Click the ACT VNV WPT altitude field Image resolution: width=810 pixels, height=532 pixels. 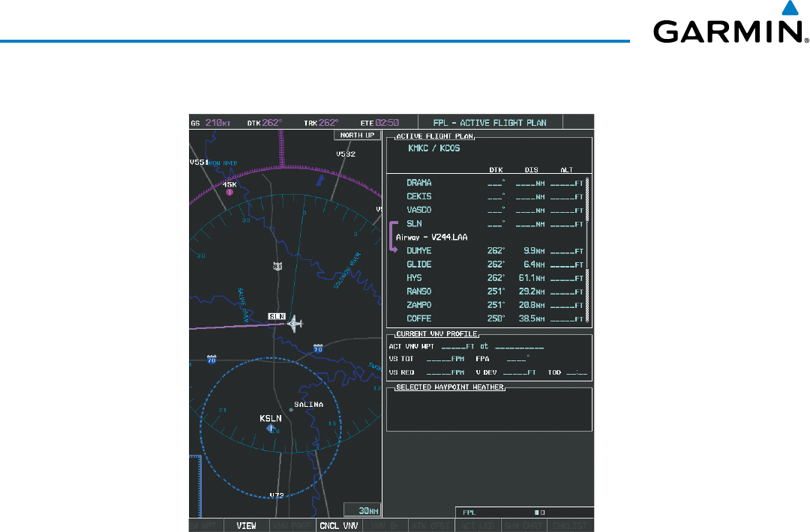(457, 347)
